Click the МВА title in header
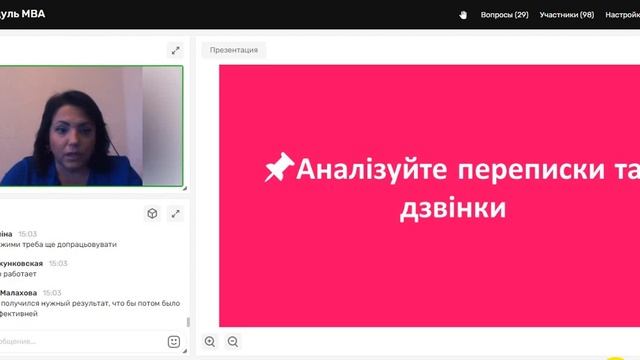The width and height of the screenshot is (640, 360). pos(33,14)
